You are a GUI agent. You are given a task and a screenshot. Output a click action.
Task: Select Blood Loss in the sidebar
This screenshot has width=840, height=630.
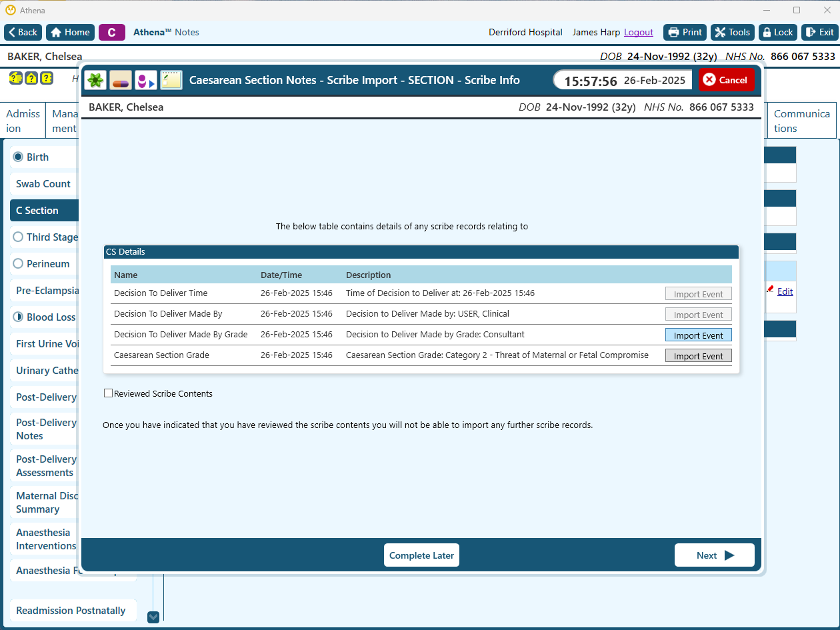(45, 317)
